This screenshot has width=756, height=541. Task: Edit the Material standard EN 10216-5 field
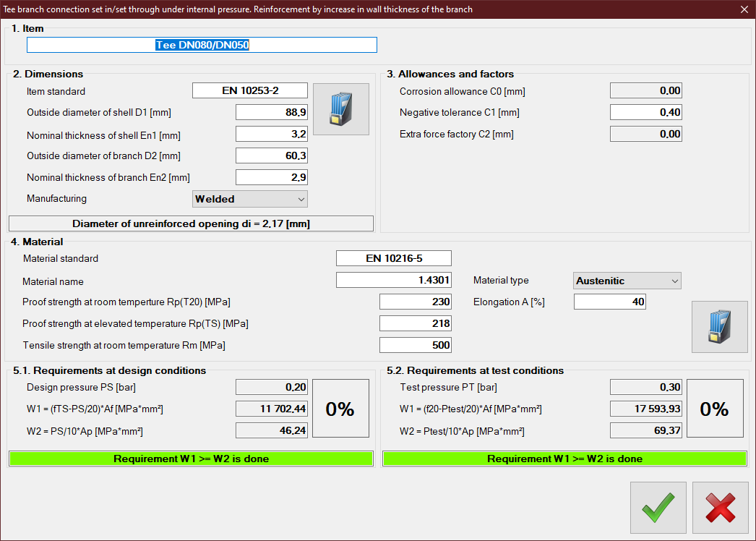tap(394, 258)
